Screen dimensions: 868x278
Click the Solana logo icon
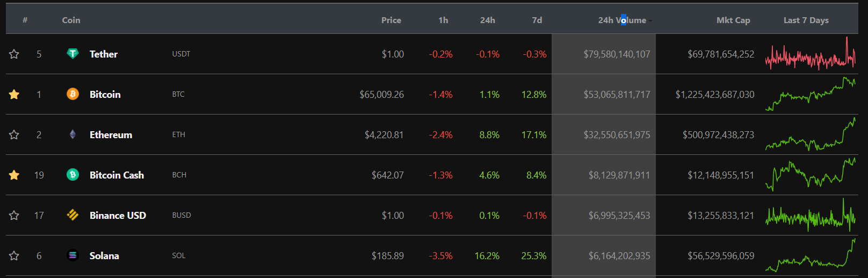point(73,255)
